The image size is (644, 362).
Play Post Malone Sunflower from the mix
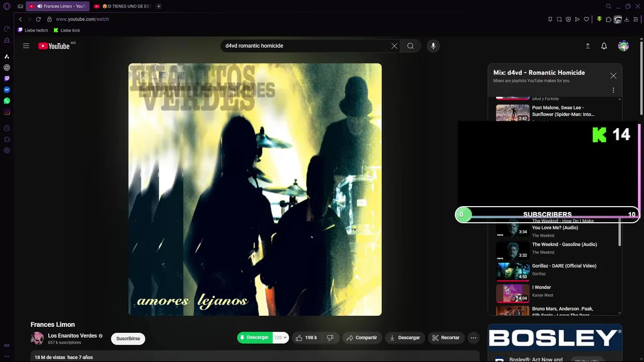(x=556, y=113)
